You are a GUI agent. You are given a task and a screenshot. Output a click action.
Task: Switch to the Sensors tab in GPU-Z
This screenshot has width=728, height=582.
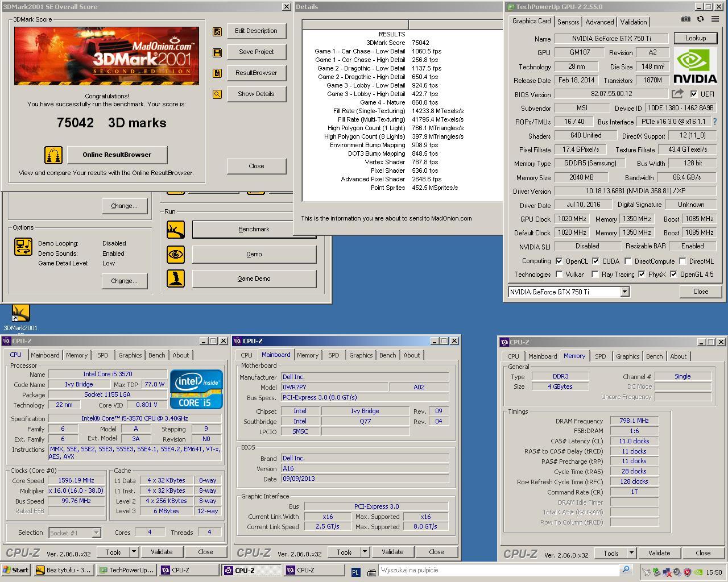coord(568,22)
